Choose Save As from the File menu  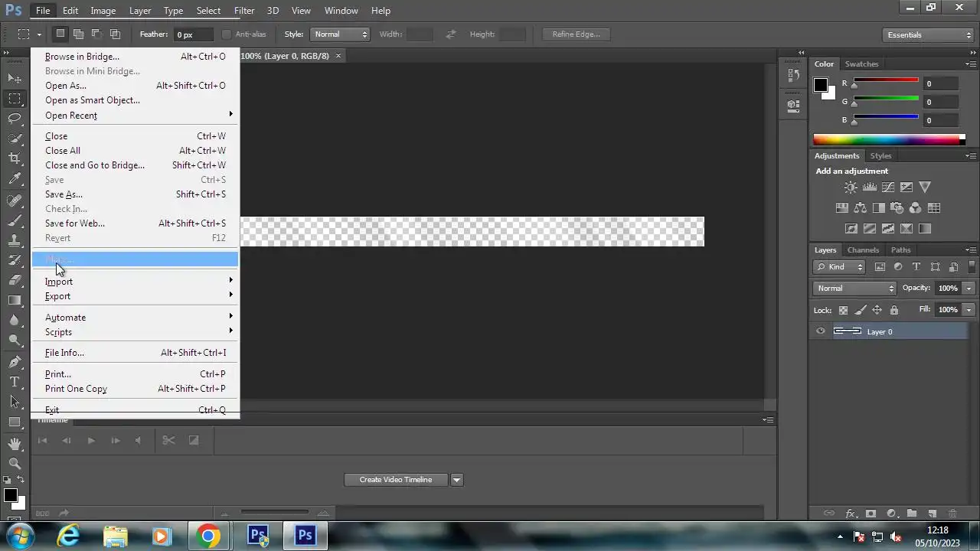[x=136, y=194]
